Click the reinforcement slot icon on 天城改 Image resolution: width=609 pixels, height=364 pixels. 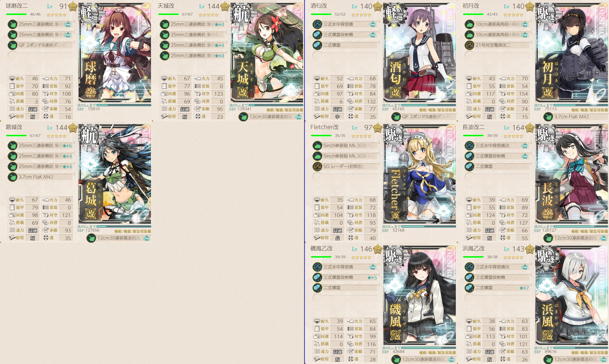point(243,117)
